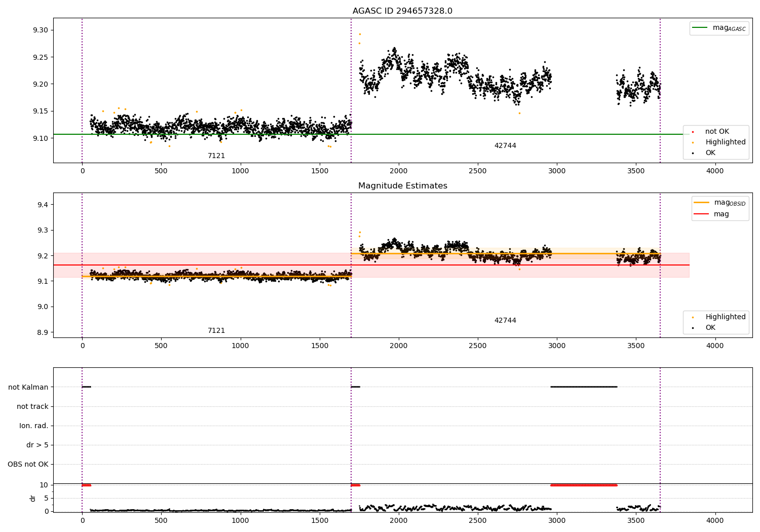The width and height of the screenshot is (760, 532).
Task: Click the 'not Kalman' marker run near 3200
Action: click(x=584, y=387)
